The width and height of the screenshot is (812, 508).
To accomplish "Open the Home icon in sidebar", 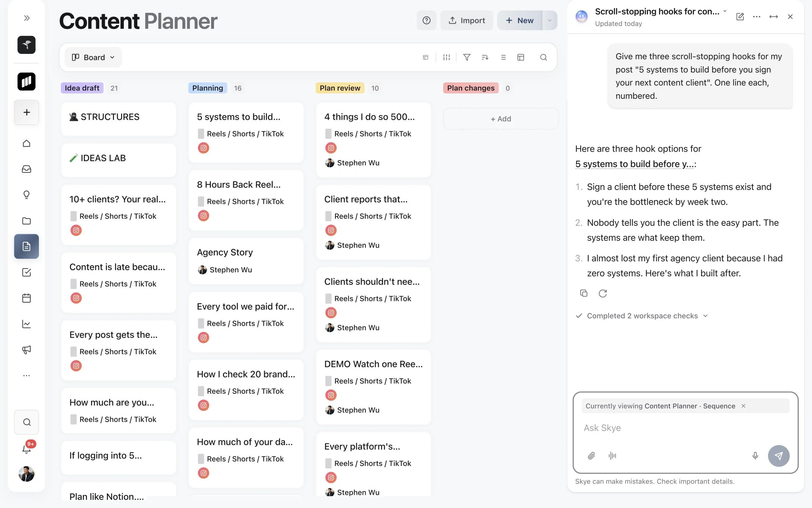I will tap(26, 143).
